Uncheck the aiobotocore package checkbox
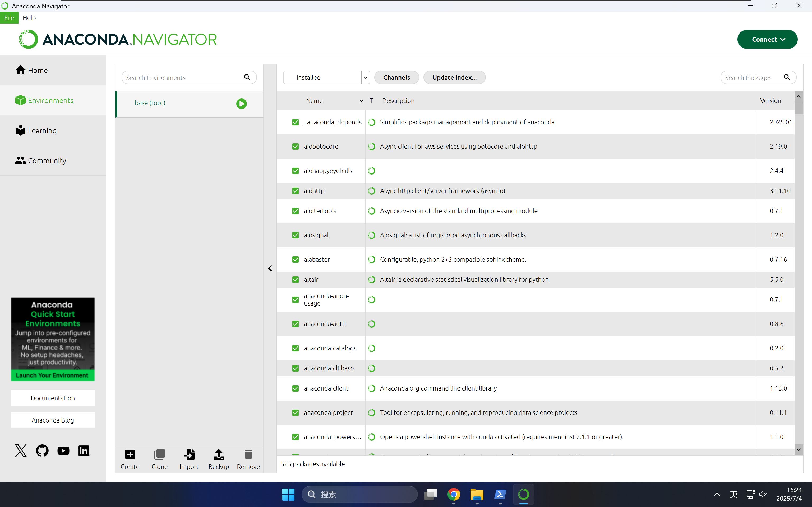 (295, 147)
